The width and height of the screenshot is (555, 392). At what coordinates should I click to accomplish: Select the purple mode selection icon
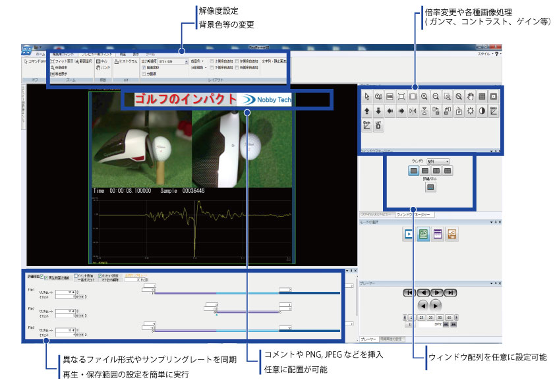coord(438,234)
